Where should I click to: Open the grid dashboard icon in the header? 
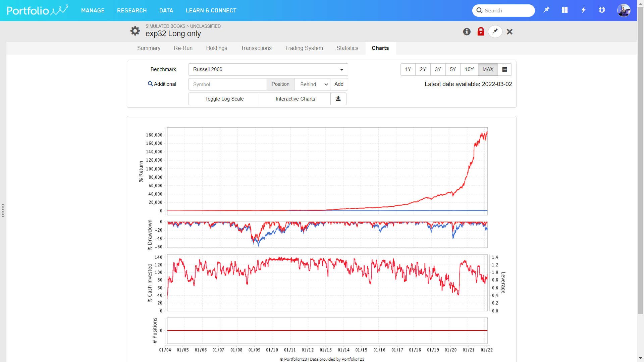tap(565, 10)
